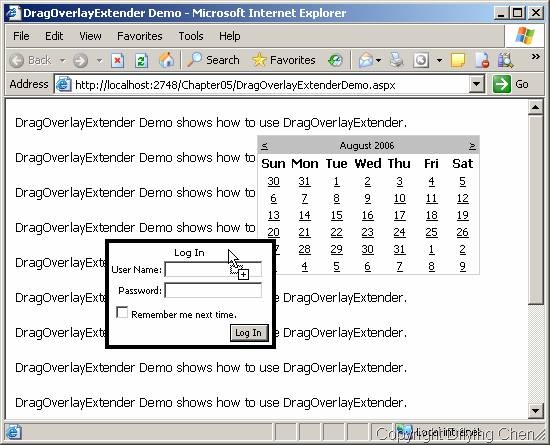Click the vertical scrollbar thumb
The height and width of the screenshot is (445, 550).
536,210
